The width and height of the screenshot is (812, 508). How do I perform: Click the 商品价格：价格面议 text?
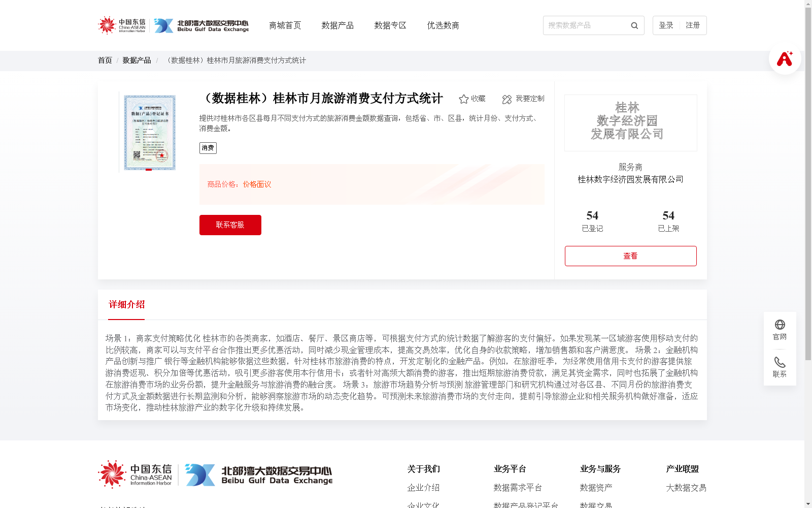[x=239, y=184]
